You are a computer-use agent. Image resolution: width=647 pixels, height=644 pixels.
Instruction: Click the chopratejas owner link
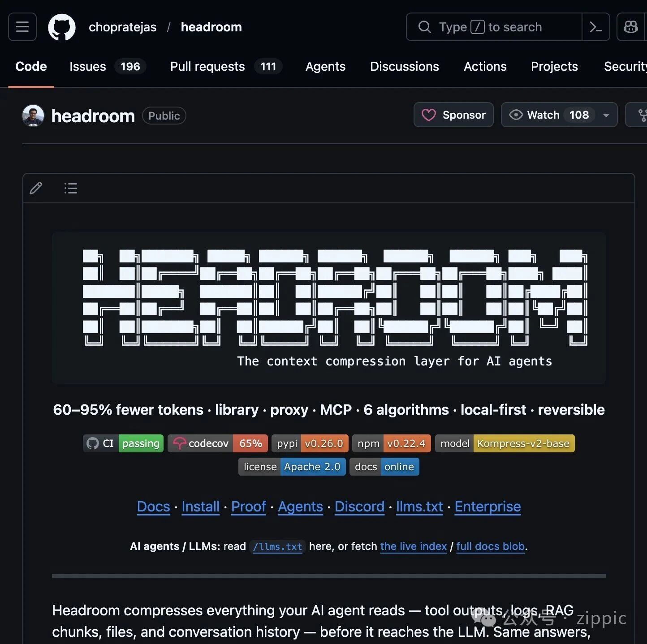[123, 27]
